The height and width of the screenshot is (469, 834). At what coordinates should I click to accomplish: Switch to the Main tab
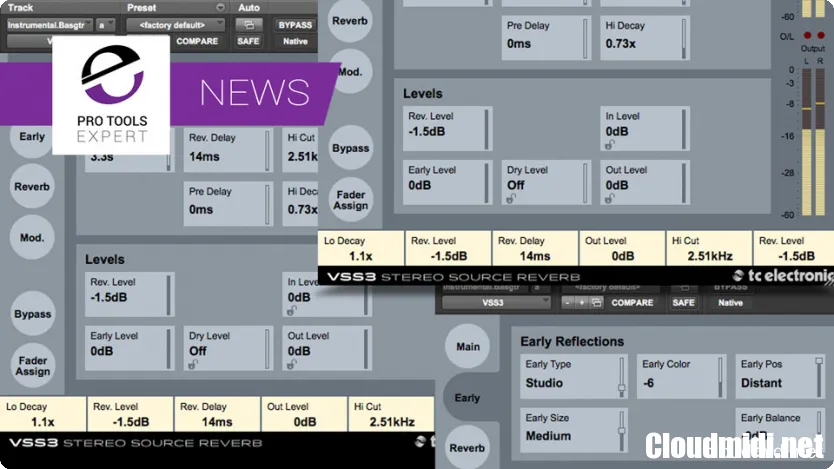467,347
